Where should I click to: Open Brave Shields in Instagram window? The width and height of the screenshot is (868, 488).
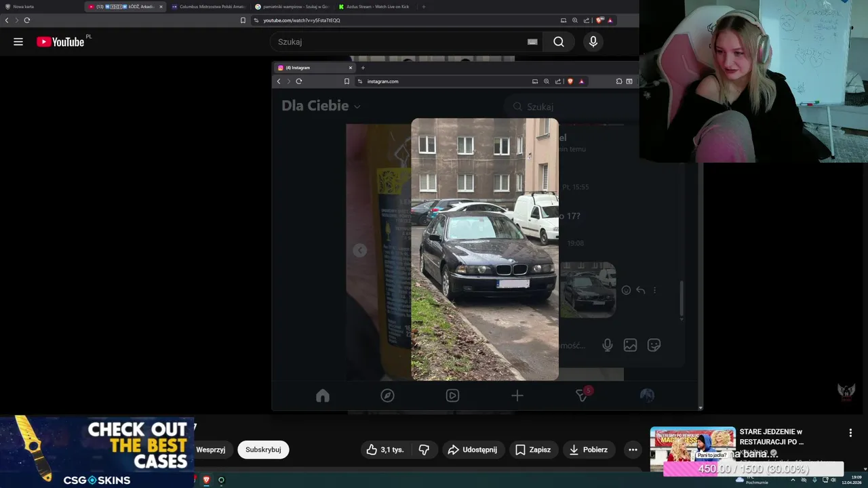click(570, 81)
